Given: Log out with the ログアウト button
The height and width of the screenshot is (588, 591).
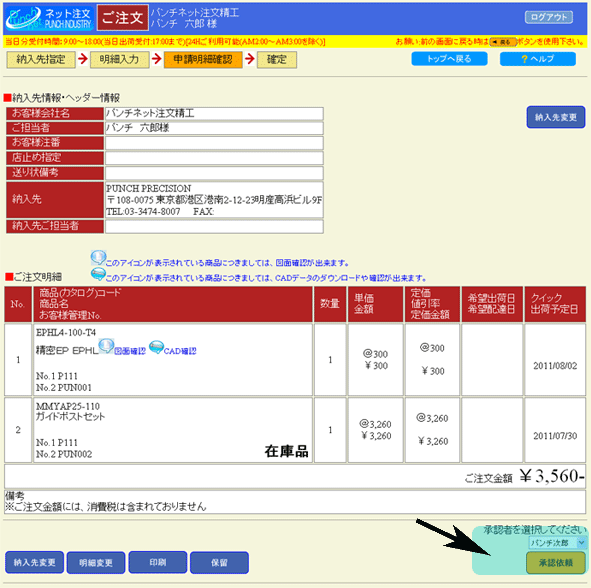Looking at the screenshot, I should pyautogui.click(x=549, y=17).
